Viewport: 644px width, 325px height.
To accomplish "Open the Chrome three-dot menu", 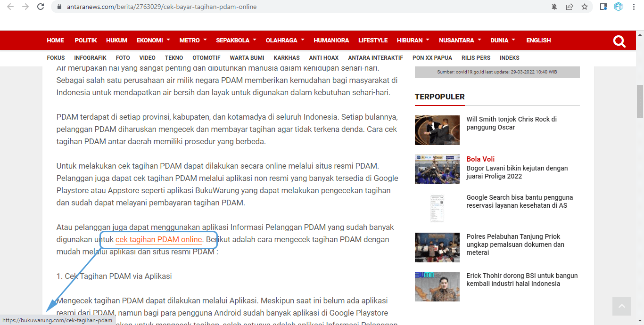I will (634, 7).
